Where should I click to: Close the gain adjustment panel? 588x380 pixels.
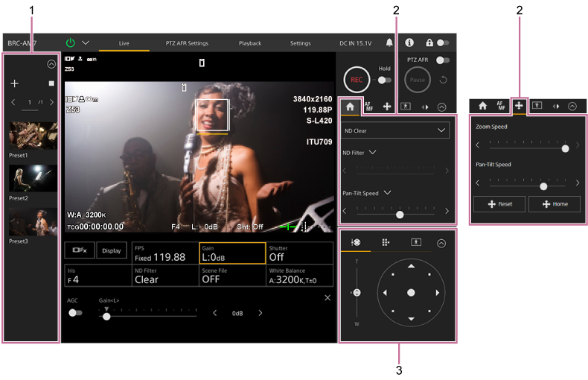pyautogui.click(x=327, y=297)
